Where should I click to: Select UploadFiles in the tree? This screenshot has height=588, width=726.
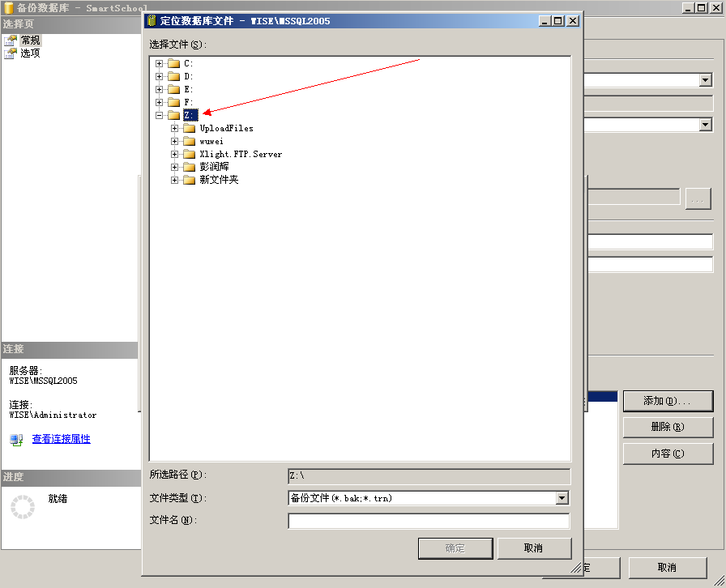pyautogui.click(x=226, y=128)
